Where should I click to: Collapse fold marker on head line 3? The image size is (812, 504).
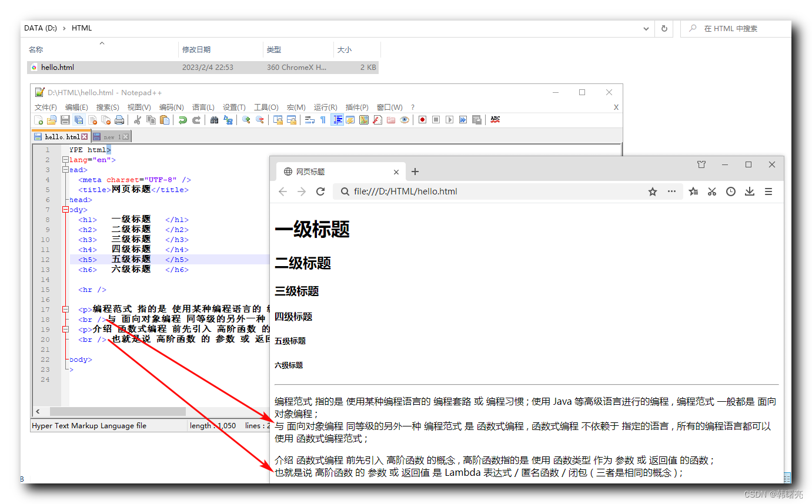[65, 170]
